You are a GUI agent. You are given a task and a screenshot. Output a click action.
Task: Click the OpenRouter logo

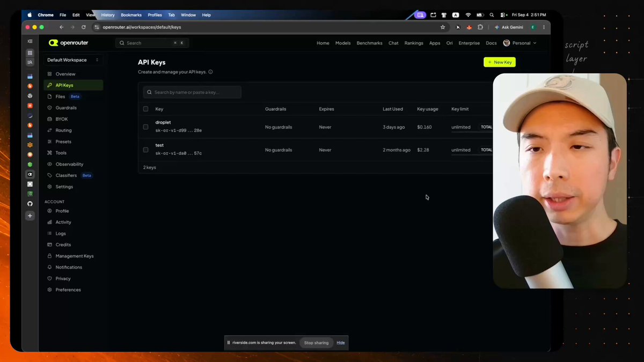coord(68,43)
